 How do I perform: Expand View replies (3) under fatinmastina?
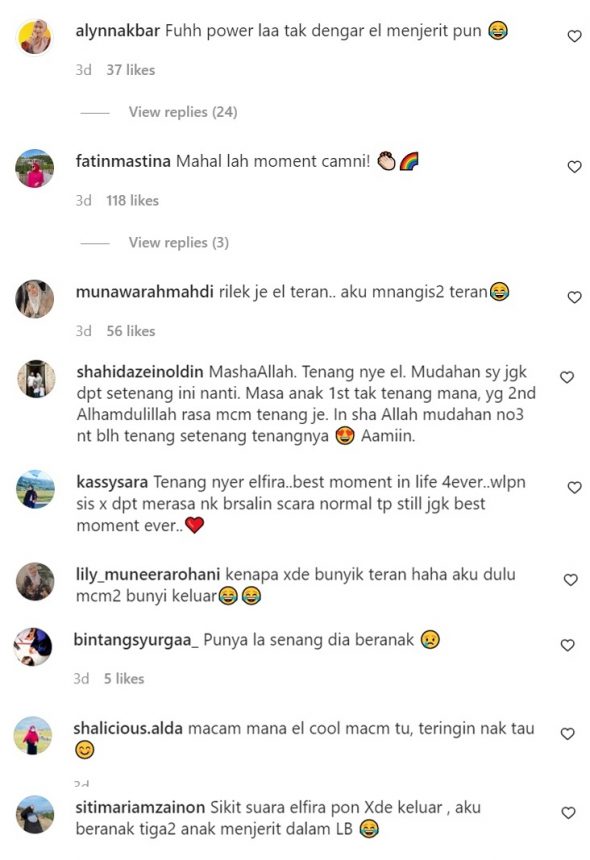point(179,242)
